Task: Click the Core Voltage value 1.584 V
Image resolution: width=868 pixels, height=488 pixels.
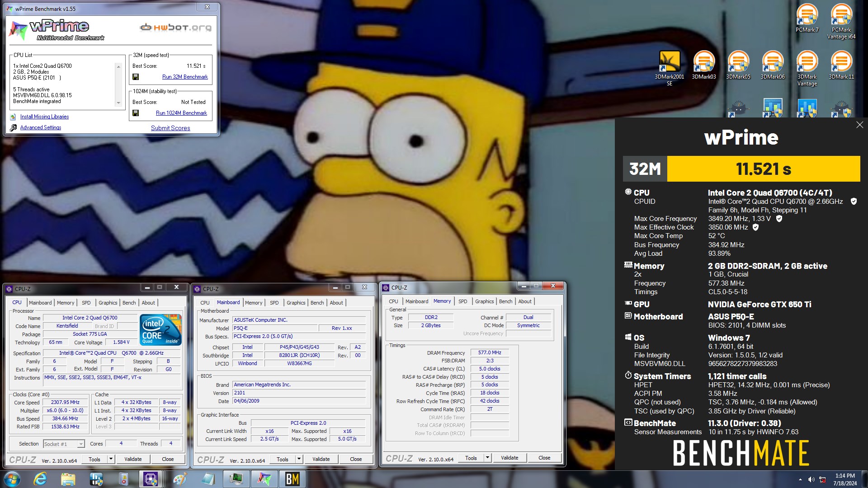Action: point(121,343)
